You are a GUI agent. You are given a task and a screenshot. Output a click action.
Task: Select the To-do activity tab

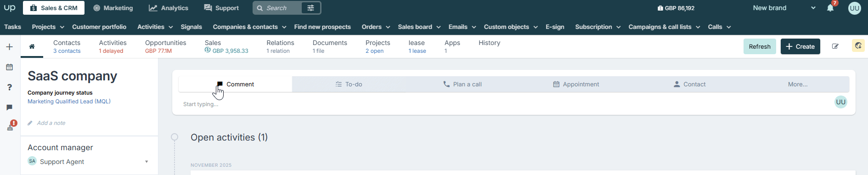point(349,84)
